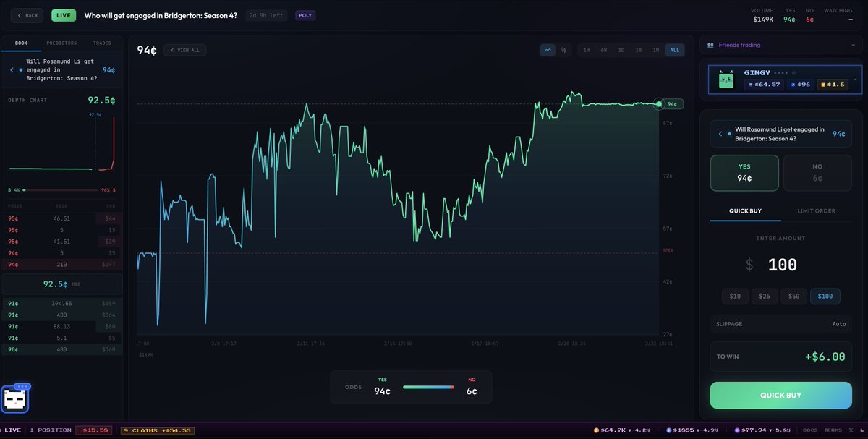Open the Gingy cat avatar
868x439 pixels.
pos(726,80)
